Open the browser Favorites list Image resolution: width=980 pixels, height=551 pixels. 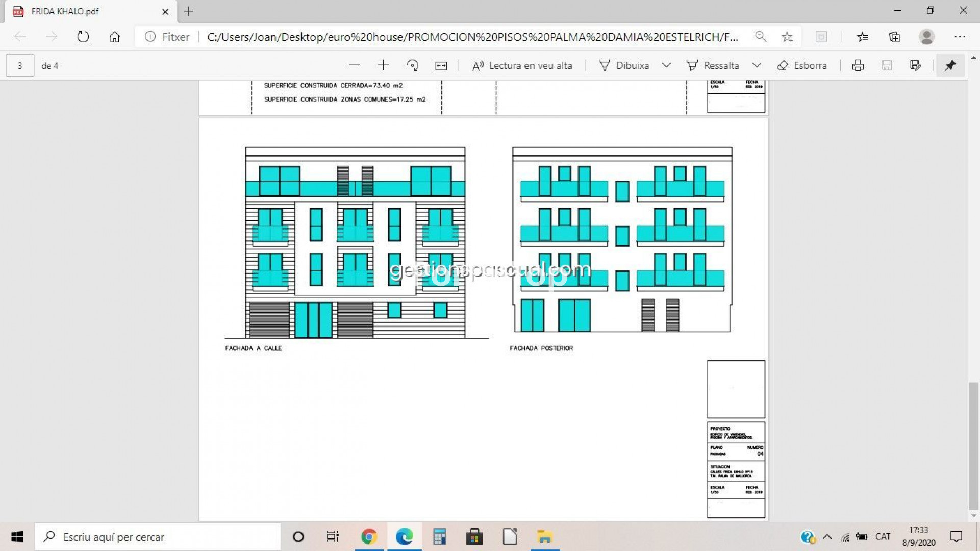[862, 37]
